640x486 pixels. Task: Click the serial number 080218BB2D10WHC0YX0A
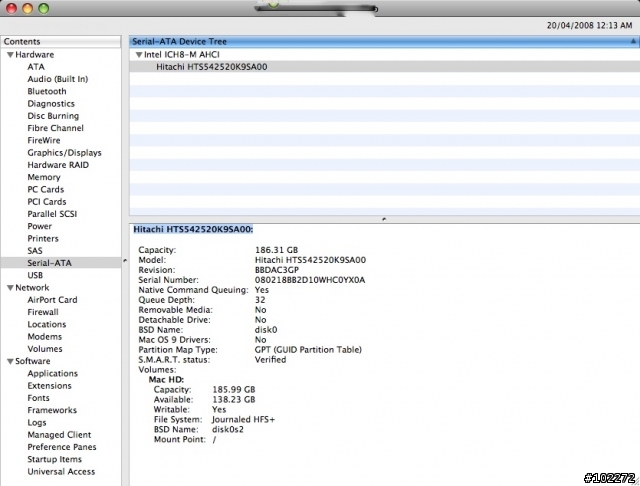pyautogui.click(x=310, y=280)
